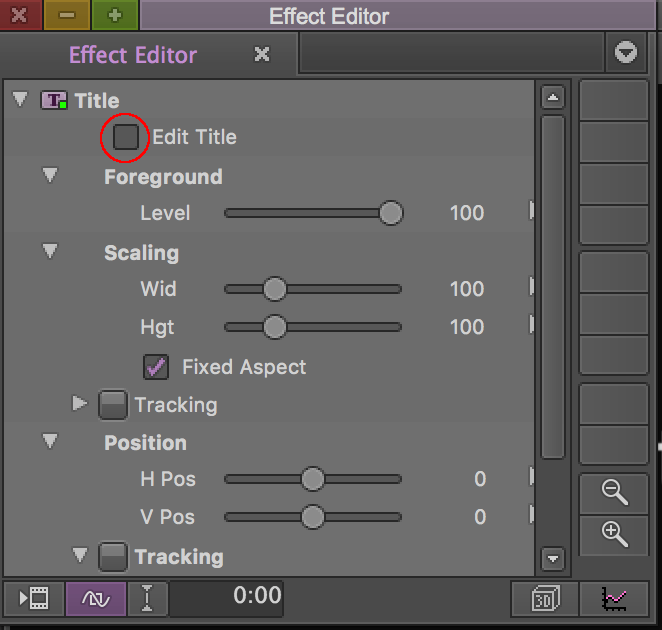Viewport: 662px width, 630px height.
Task: Click the I-beam outline tool icon
Action: coord(148,598)
